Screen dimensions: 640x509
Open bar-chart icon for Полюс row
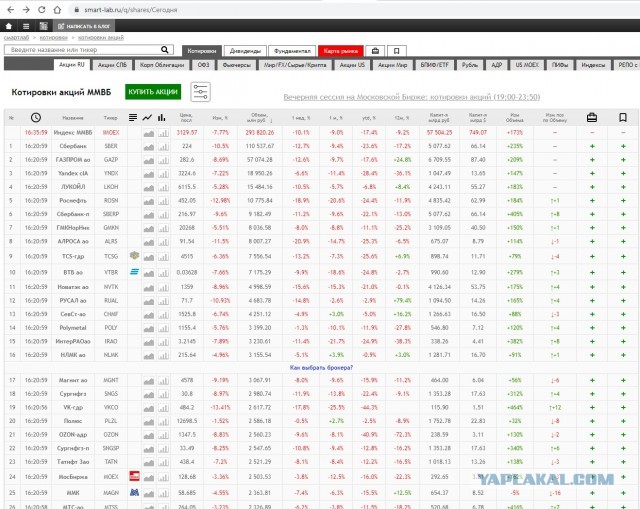(163, 421)
